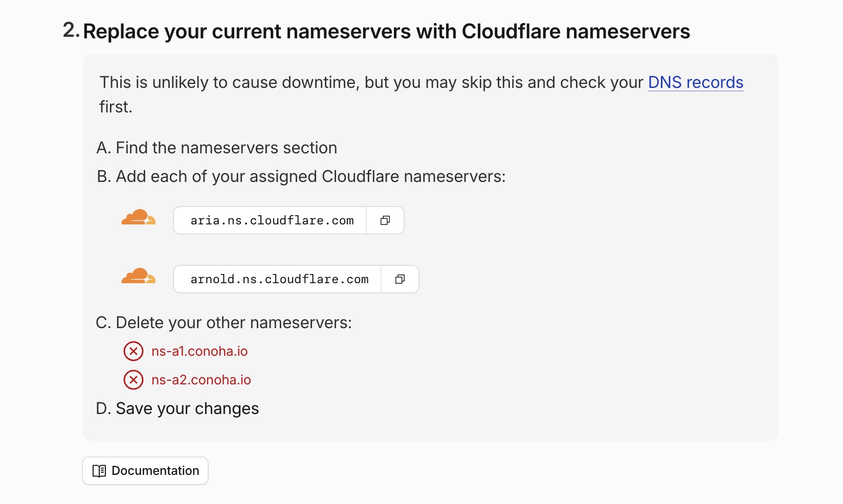Copy the aria.ns.cloudflare.com nameserver
The image size is (843, 504).
(385, 220)
